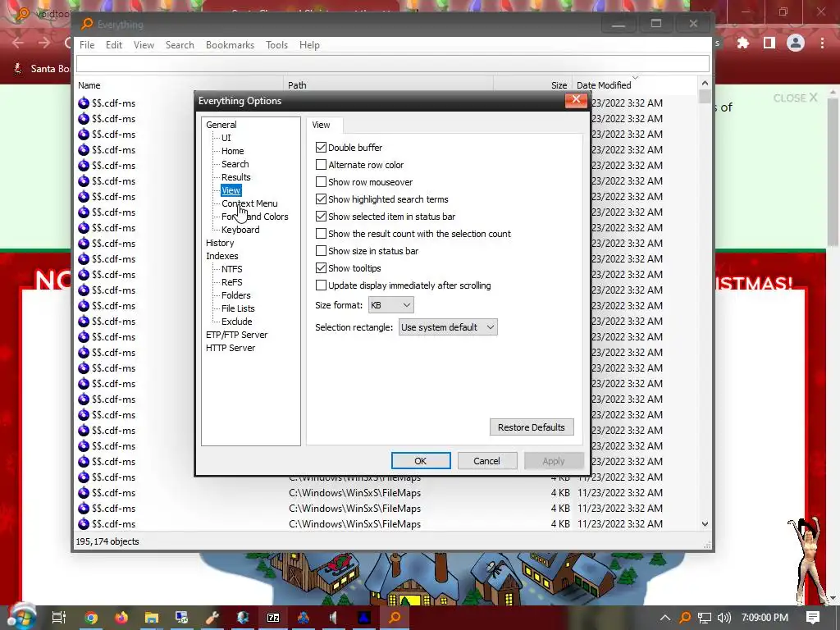Open the Tools menu
Screen dimensions: 840x630
click(x=277, y=45)
